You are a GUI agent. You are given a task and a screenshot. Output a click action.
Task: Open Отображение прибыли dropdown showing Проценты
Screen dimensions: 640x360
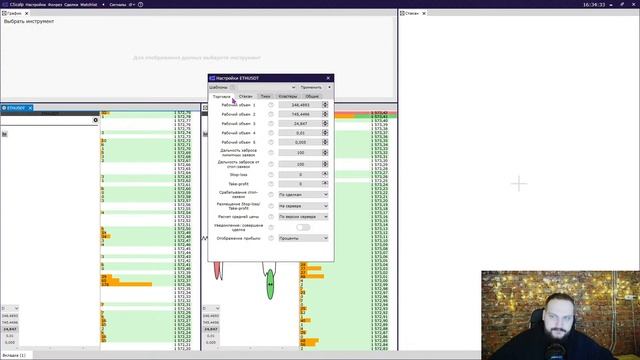(x=303, y=238)
